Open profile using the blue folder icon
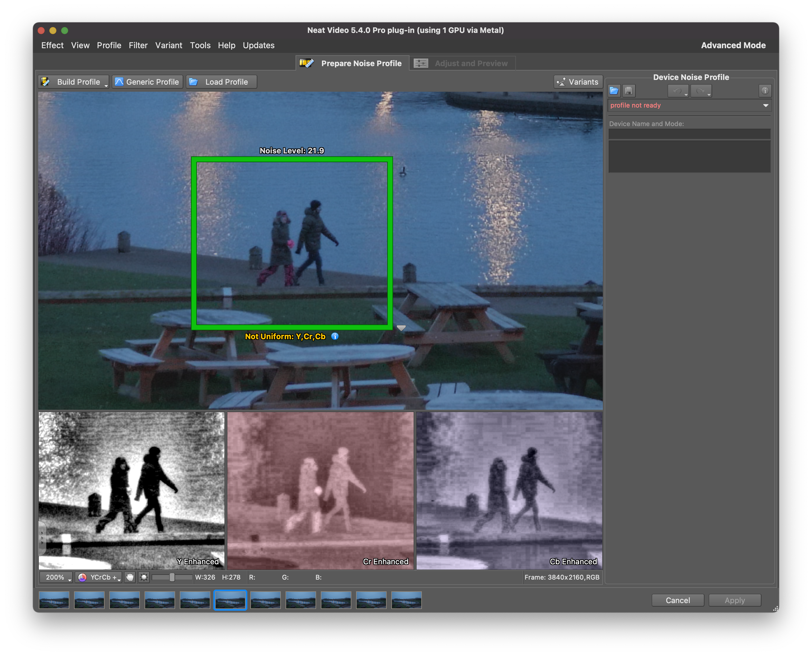 tap(614, 91)
